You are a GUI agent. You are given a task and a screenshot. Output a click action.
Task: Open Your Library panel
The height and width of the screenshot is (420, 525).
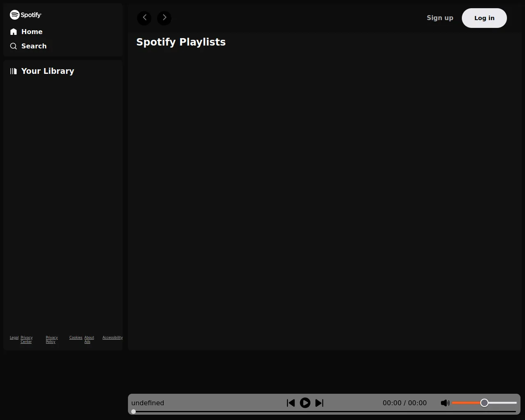pyautogui.click(x=42, y=71)
